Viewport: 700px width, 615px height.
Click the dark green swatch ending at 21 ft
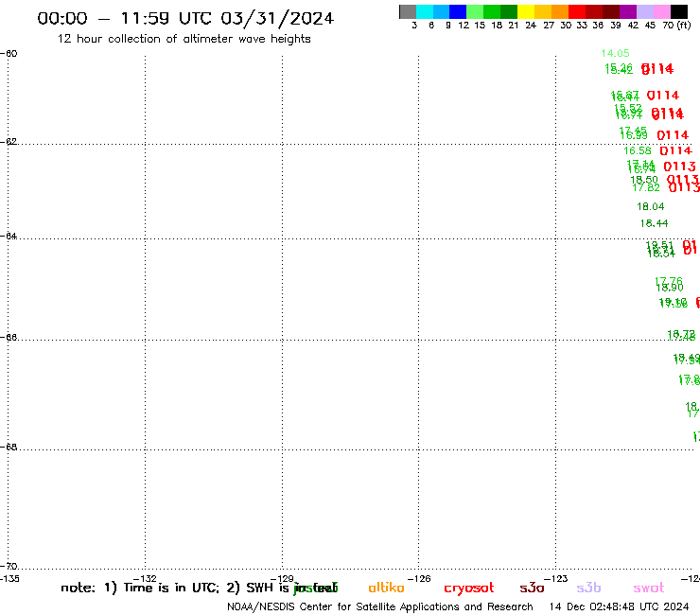(x=509, y=11)
